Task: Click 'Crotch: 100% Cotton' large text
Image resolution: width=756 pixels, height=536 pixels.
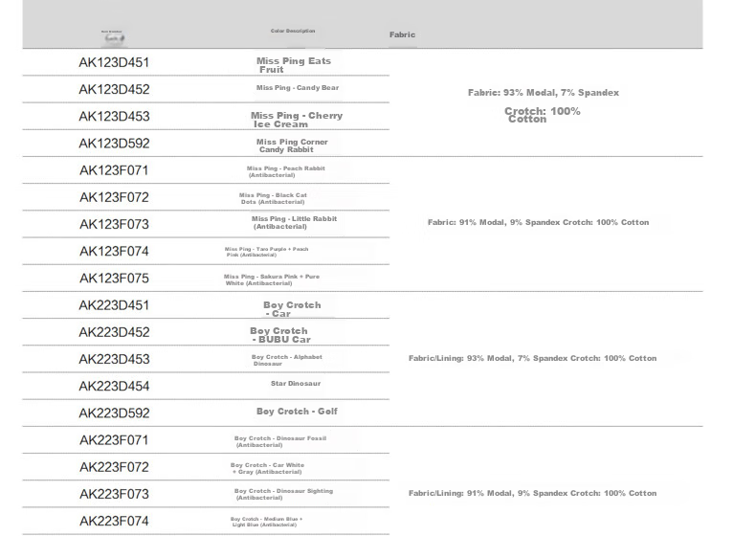Action: [x=543, y=115]
